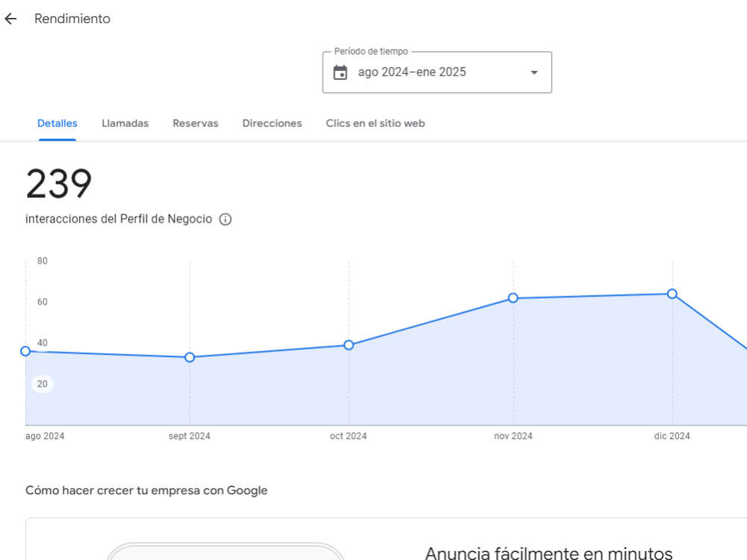747x560 pixels.
Task: Click the sept 2024 axis label
Action: point(189,436)
